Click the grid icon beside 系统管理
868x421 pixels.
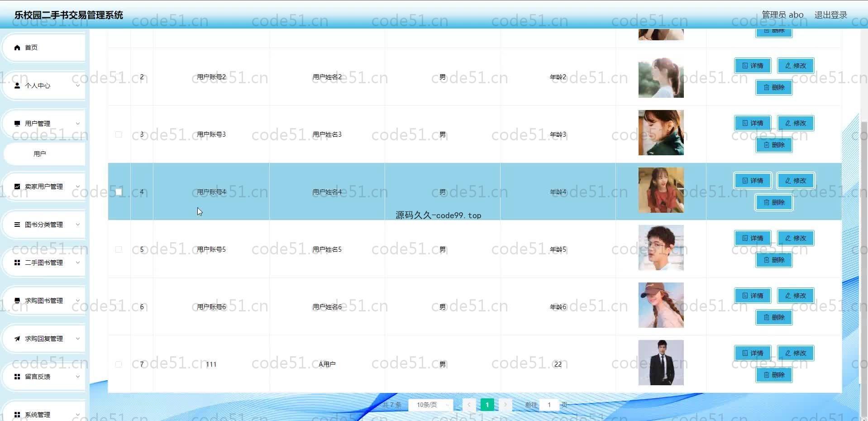17,415
